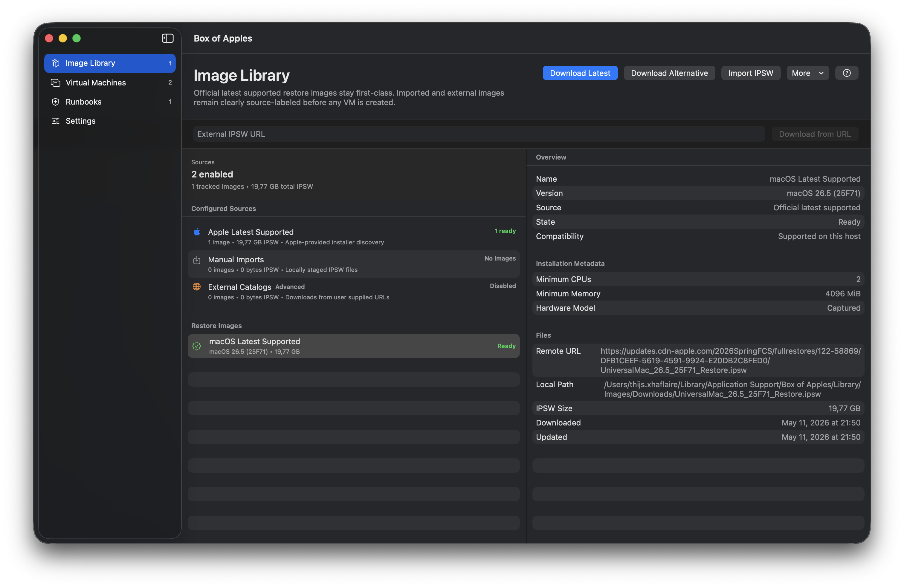Click the '1 ready' status label

[x=505, y=231]
